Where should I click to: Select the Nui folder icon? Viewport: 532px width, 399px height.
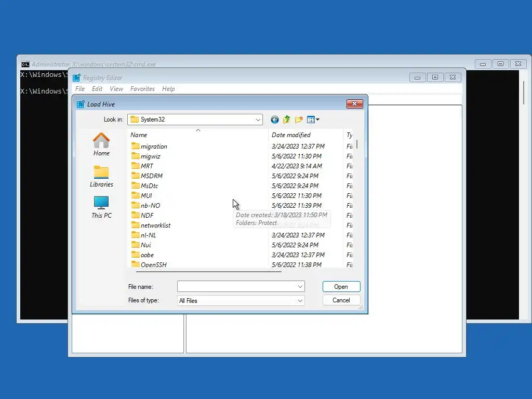pyautogui.click(x=135, y=245)
